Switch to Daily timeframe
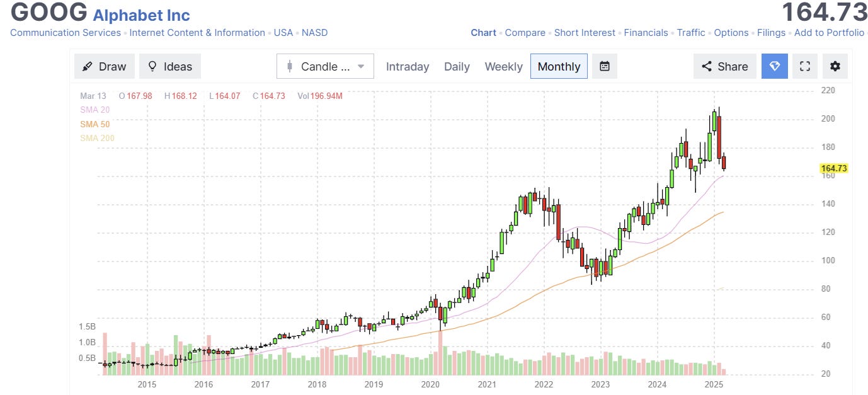Image resolution: width=868 pixels, height=395 pixels. point(457,66)
